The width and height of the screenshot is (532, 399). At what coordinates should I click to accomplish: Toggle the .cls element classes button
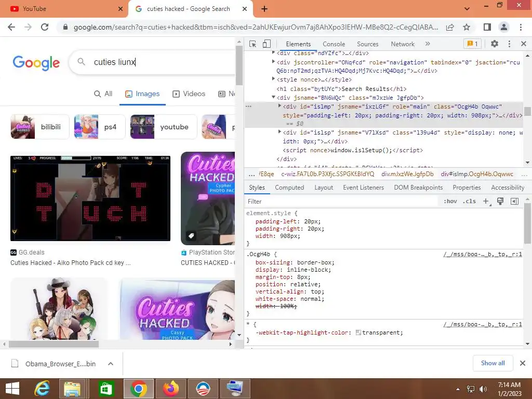point(469,201)
